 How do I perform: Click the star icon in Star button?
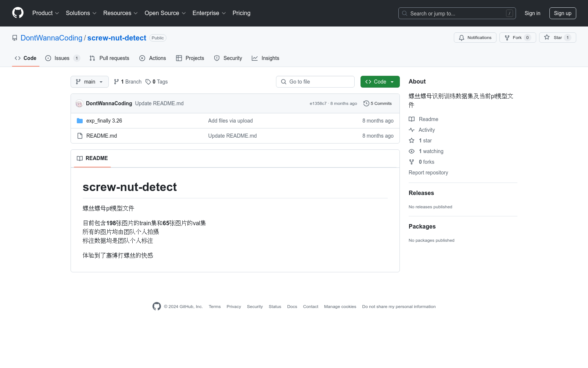[547, 38]
